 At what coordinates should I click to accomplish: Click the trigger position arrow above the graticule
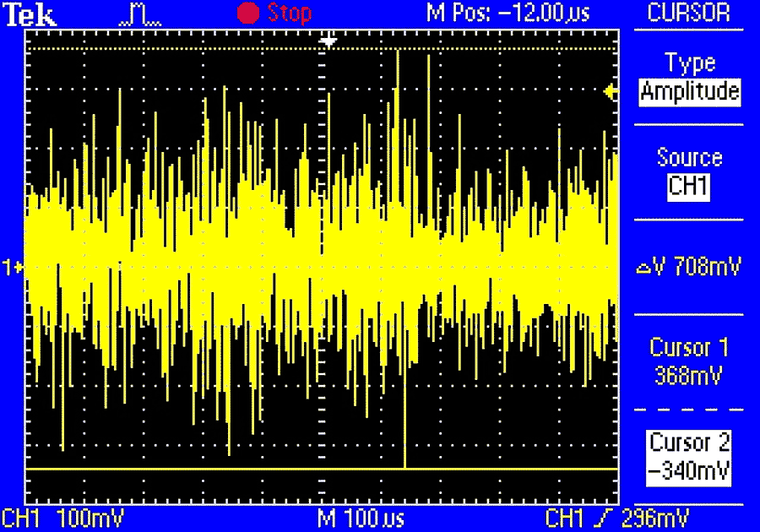pos(331,41)
